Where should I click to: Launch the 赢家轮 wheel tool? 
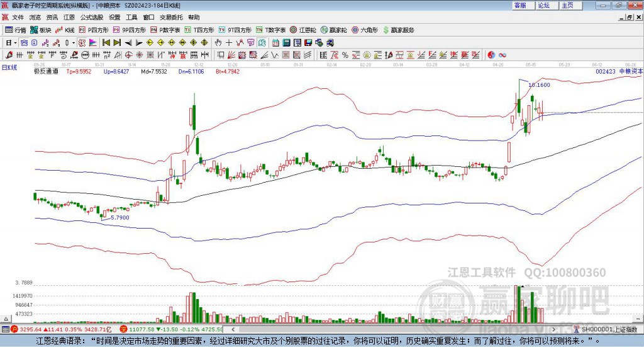pyautogui.click(x=333, y=30)
